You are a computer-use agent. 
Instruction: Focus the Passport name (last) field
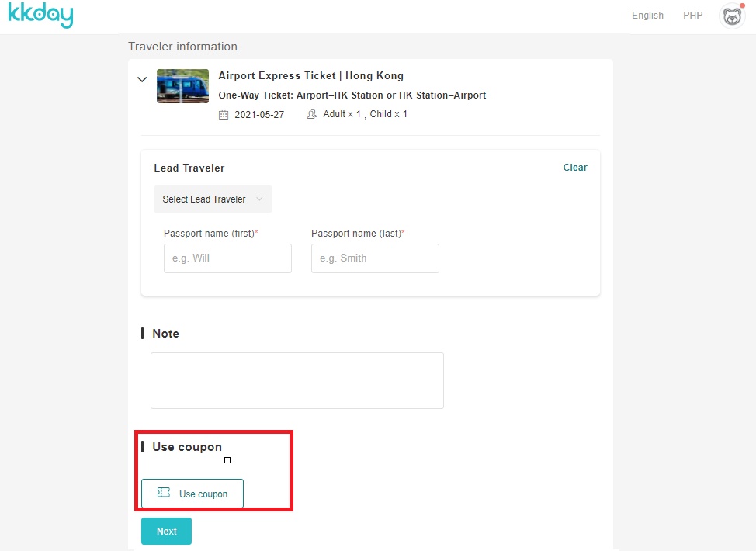point(375,258)
